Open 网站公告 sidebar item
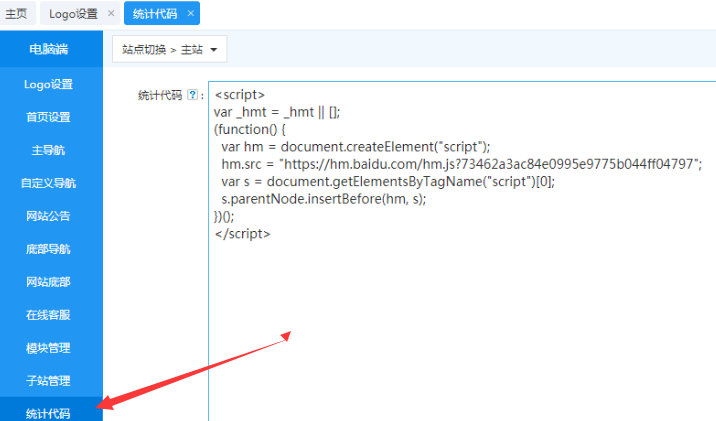This screenshot has width=716, height=421. tap(50, 216)
